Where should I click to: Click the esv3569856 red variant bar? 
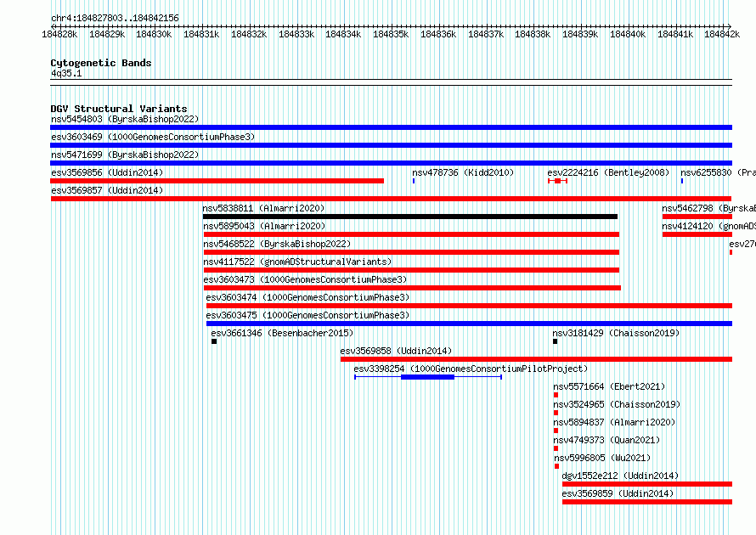coord(217,181)
